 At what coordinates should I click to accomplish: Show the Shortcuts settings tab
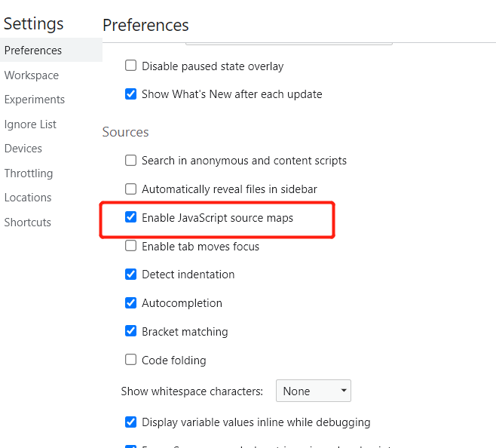click(x=28, y=222)
